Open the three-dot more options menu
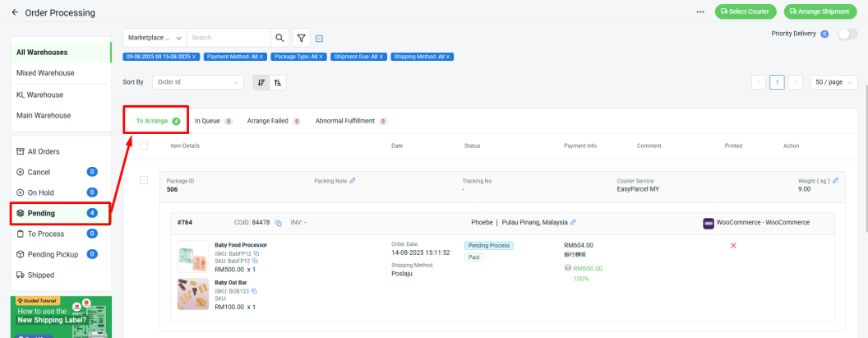Viewport: 868px width, 338px height. pyautogui.click(x=700, y=12)
